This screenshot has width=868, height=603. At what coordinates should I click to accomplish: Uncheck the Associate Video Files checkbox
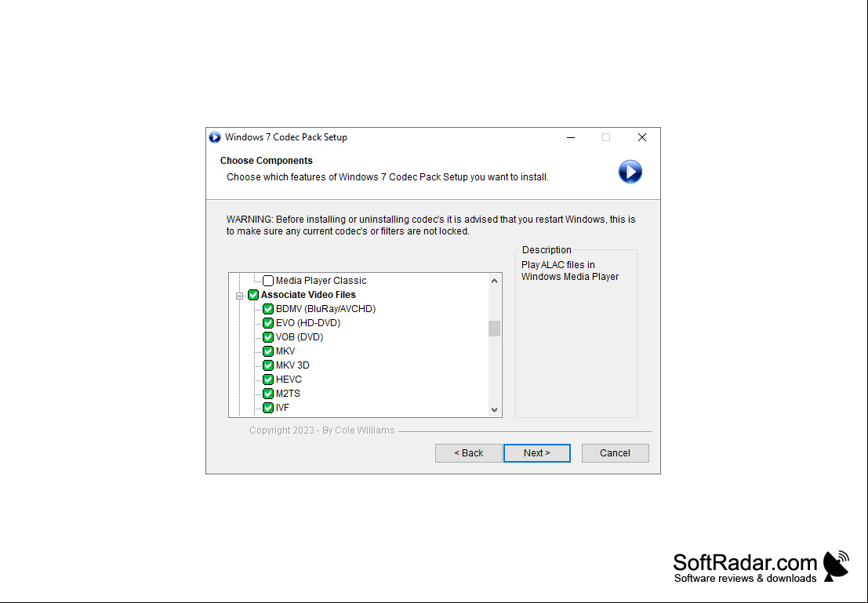(253, 295)
